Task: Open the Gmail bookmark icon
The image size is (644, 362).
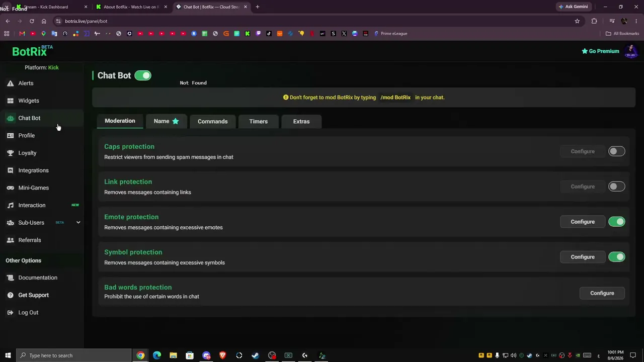Action: pos(22,34)
